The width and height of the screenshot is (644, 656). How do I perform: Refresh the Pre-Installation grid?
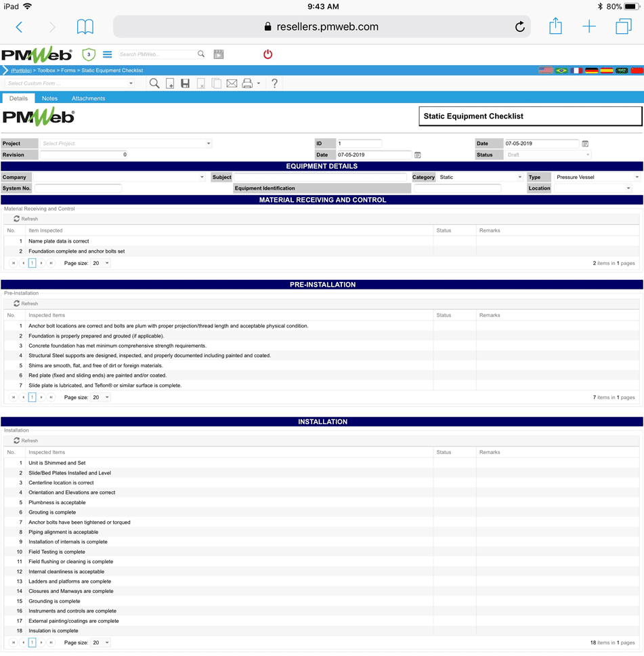pos(26,304)
